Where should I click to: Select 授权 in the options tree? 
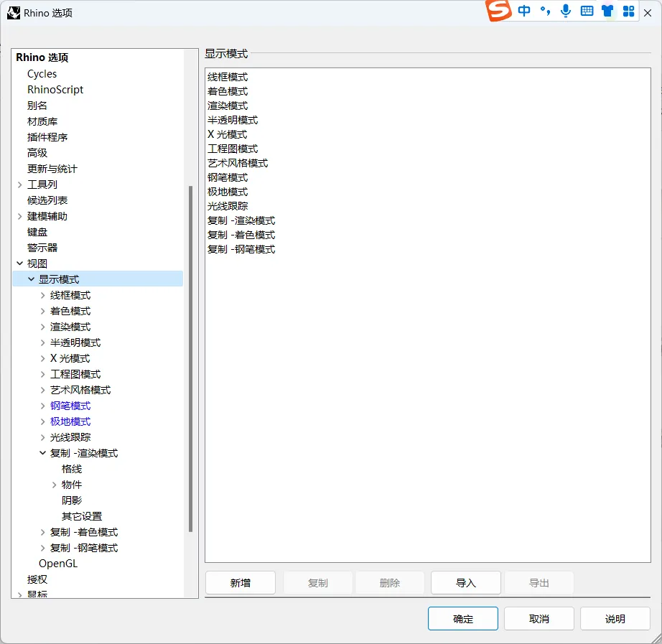37,579
